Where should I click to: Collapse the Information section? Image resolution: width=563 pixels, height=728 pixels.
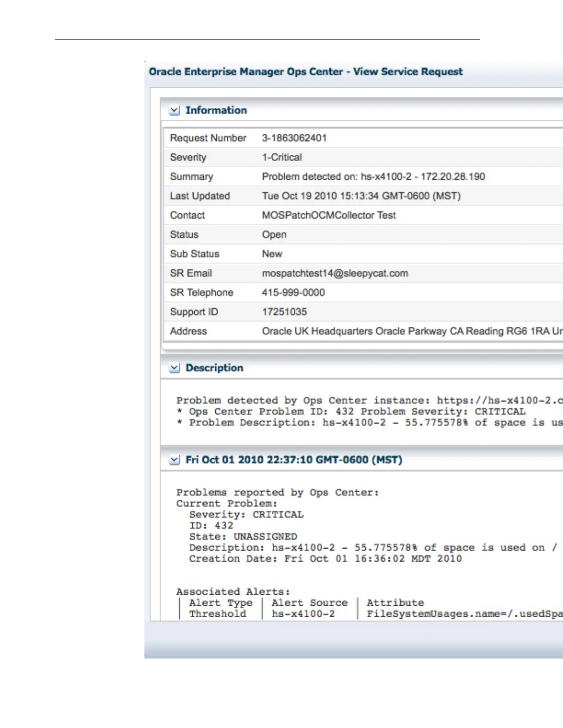(x=174, y=111)
